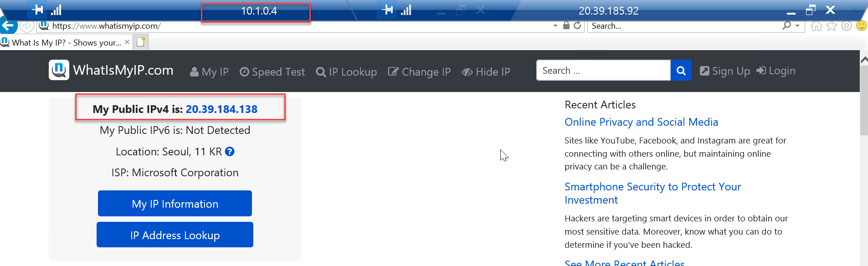The image size is (868, 266).
Task: Click the question mark icon beside location
Action: 230,152
